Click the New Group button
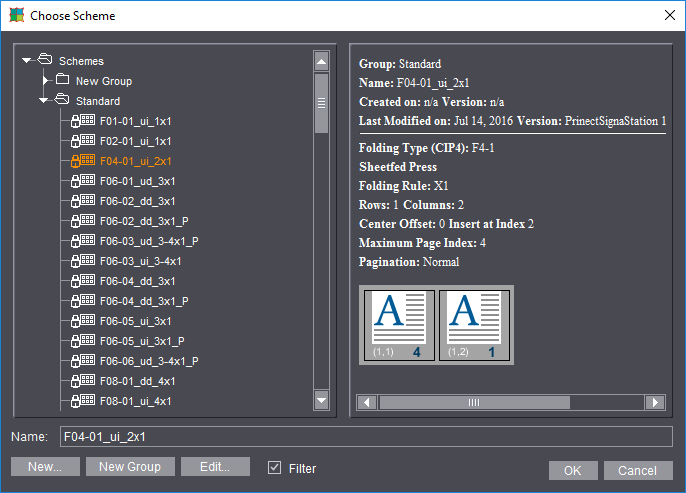 [x=130, y=467]
